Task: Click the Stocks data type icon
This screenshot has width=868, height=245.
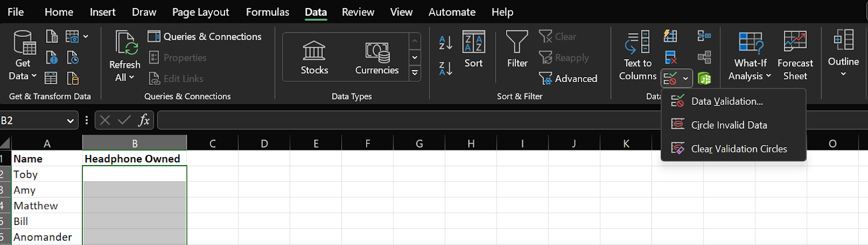Action: pos(314,51)
